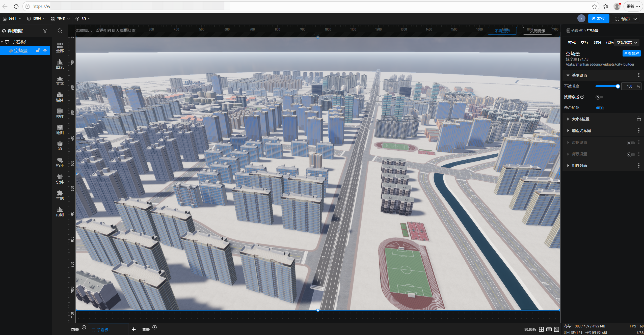Click the 发布 publish button
644x335 pixels.
[598, 18]
